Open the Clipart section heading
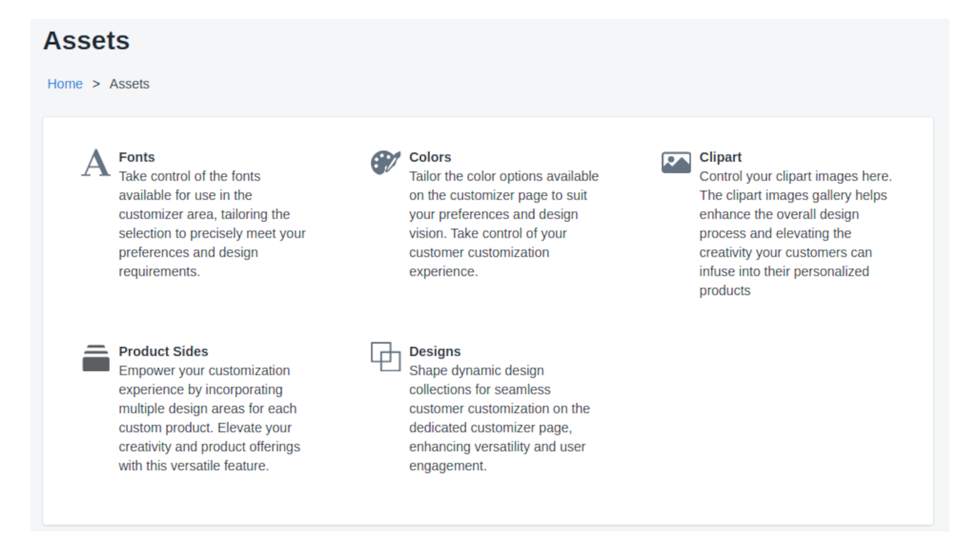The image size is (980, 551). (720, 157)
